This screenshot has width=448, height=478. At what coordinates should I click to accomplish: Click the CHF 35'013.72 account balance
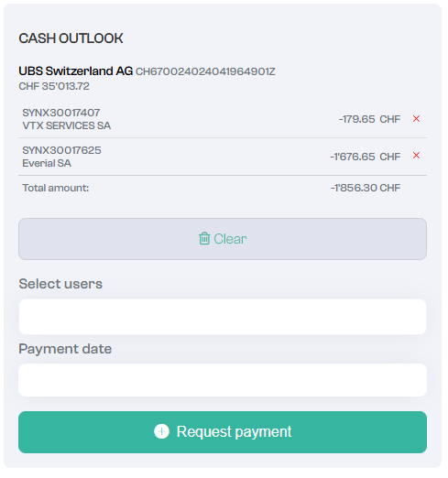tap(54, 86)
